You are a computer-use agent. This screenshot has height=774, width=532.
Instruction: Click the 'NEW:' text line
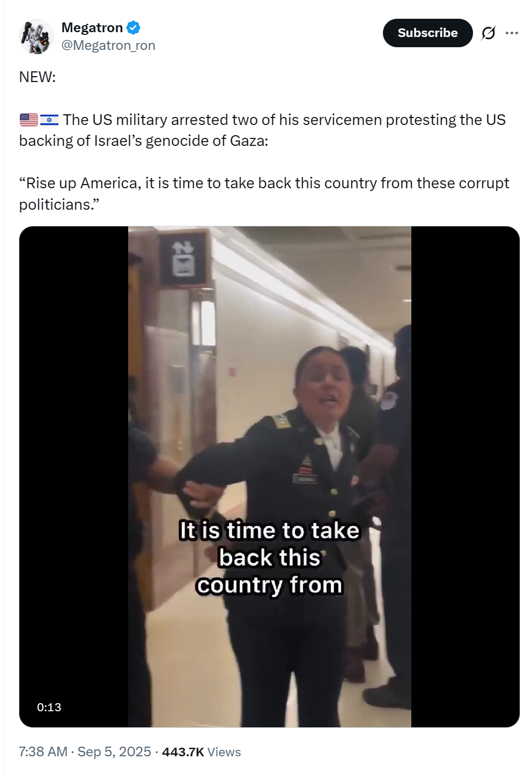(x=38, y=77)
